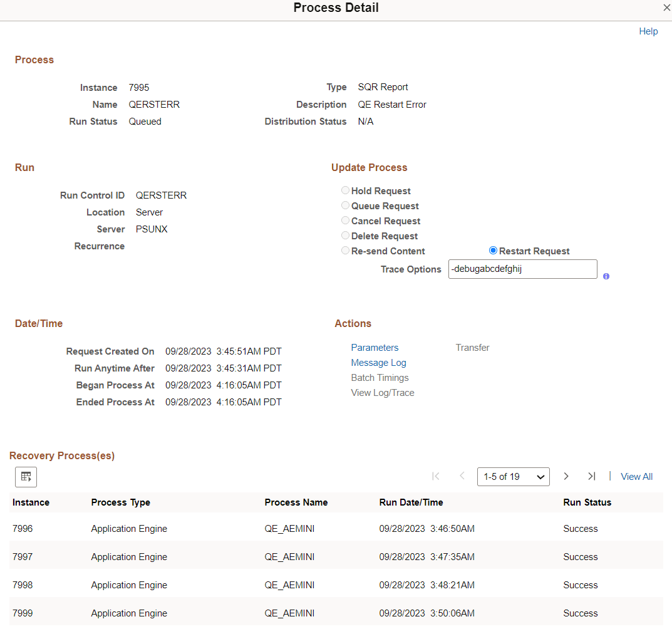This screenshot has width=672, height=634.
Task: Close the Process Detail dialog
Action: [666, 8]
